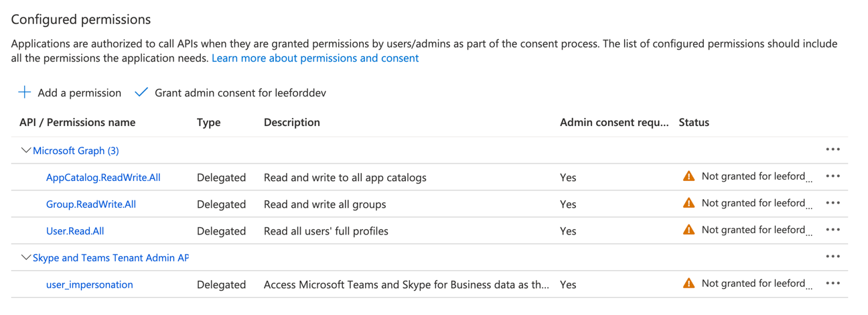
Task: Click 'Not granted' status for Group.ReadWrite.All
Action: [757, 203]
